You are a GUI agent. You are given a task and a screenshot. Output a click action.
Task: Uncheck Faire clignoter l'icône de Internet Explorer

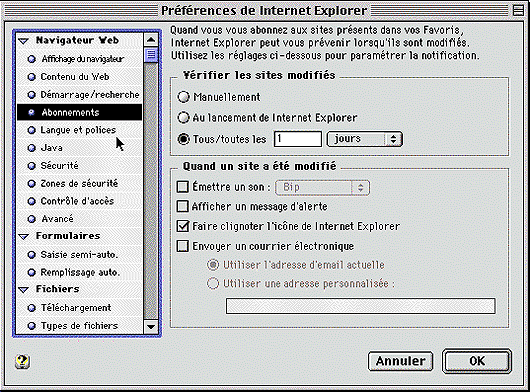183,226
